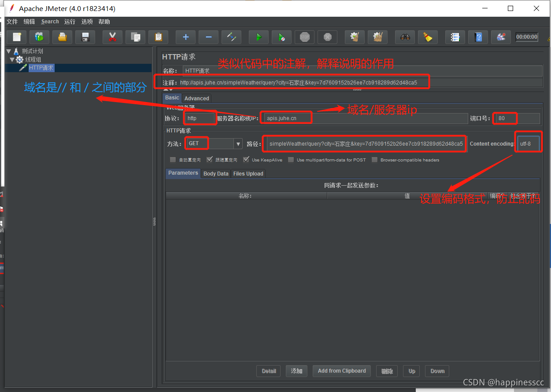
Task: Open the 文件 menu
Action: pos(12,22)
